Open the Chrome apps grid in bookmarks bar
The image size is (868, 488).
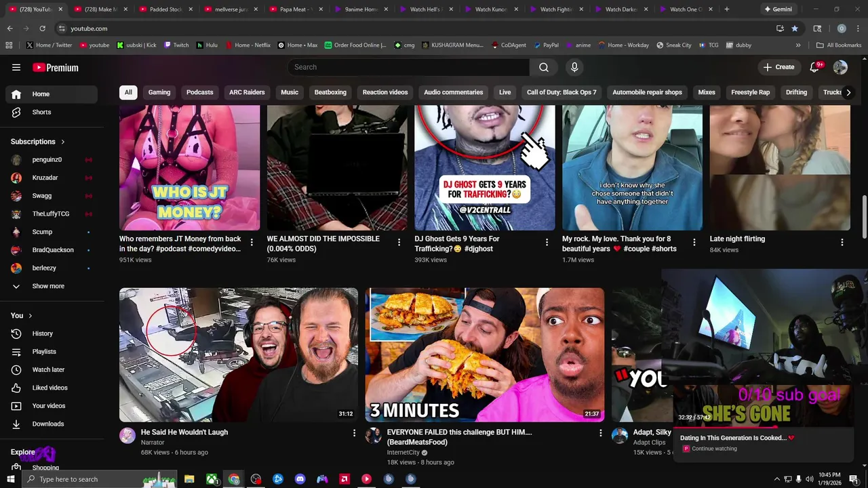pyautogui.click(x=9, y=45)
